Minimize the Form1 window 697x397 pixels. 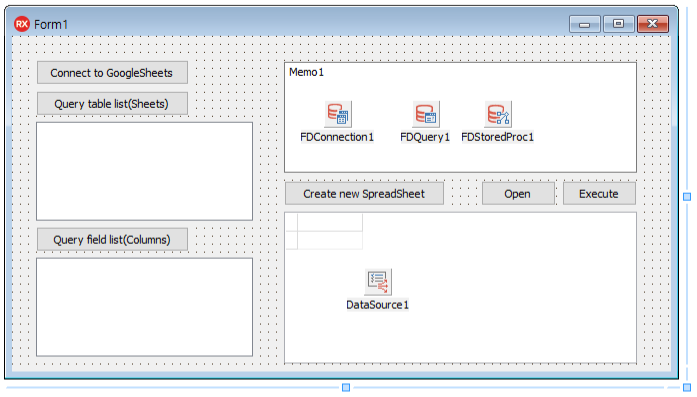[x=585, y=24]
